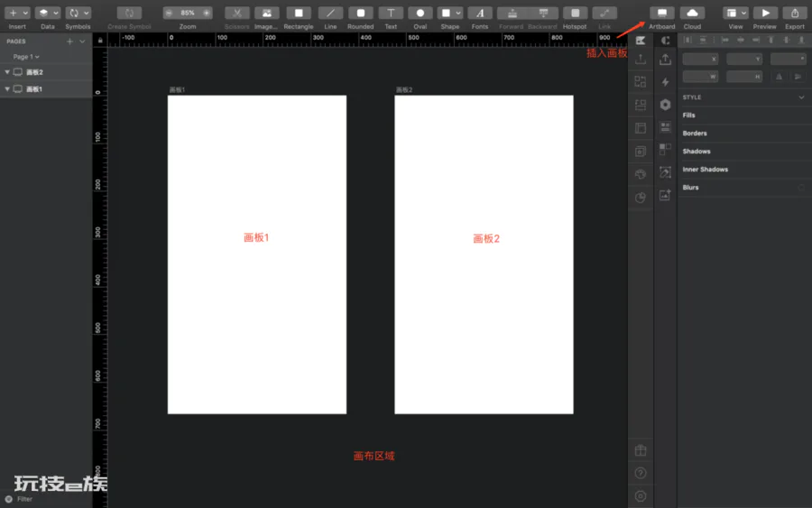This screenshot has width=812, height=508.
Task: Click the pie chart plugin icon
Action: tap(641, 198)
